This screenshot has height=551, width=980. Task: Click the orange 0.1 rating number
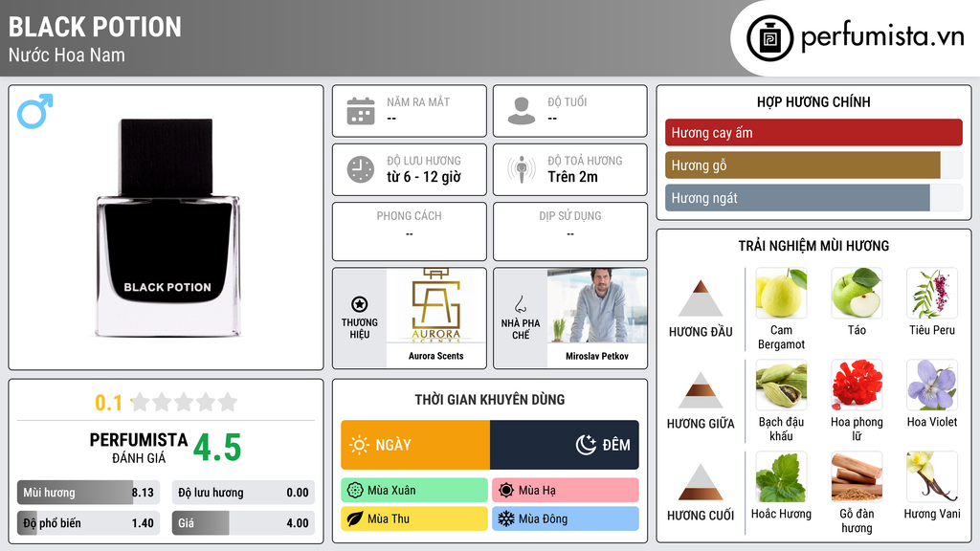click(x=108, y=403)
